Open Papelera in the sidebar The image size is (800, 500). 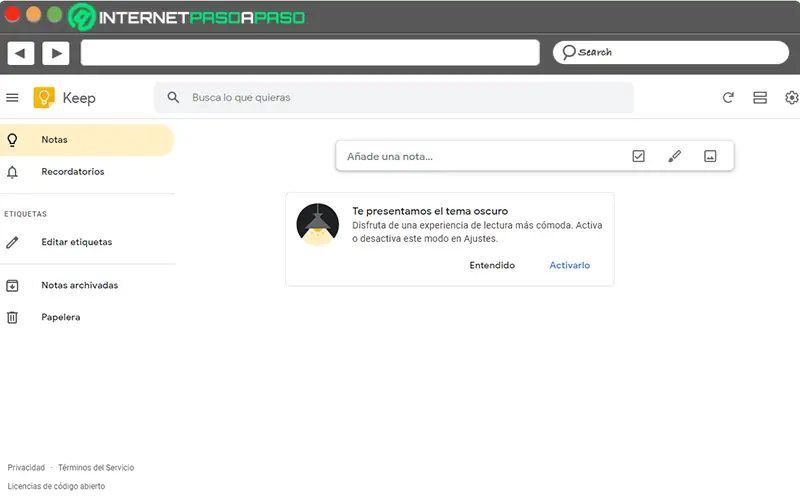(x=87, y=317)
